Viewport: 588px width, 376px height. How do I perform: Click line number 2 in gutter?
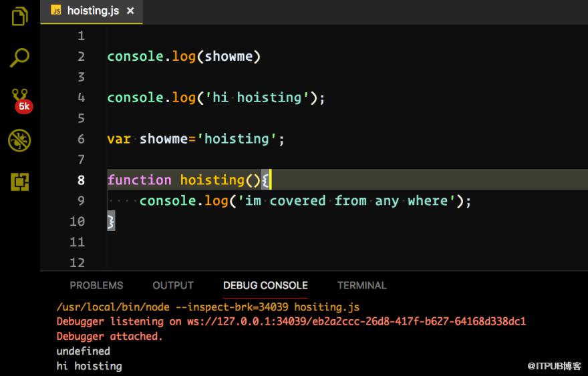(81, 57)
